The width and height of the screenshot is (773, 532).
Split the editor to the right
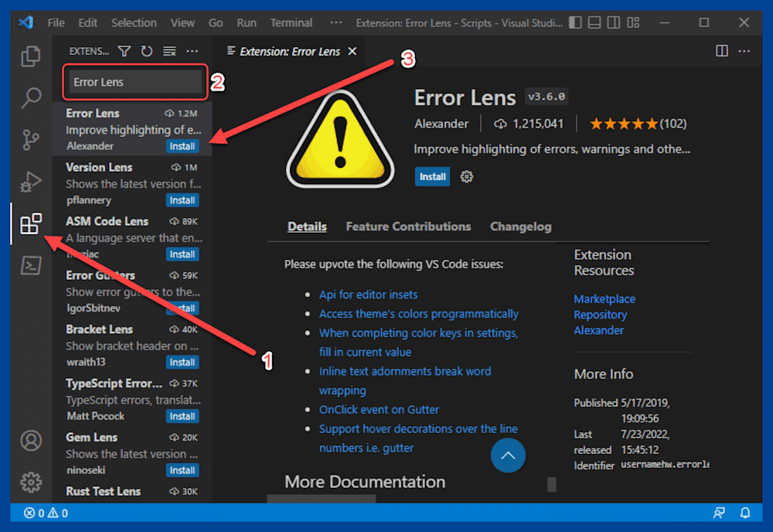coord(722,51)
